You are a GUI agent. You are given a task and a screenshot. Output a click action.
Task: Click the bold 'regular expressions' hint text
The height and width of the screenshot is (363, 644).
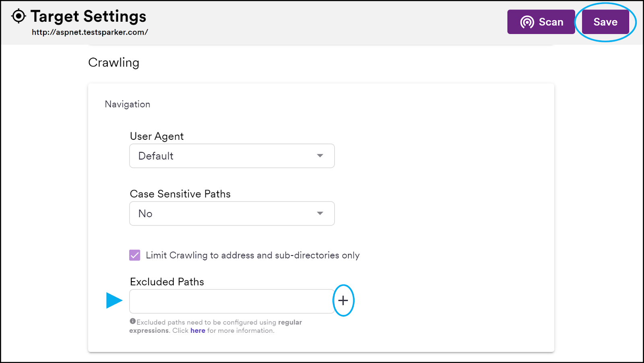tap(290, 322)
